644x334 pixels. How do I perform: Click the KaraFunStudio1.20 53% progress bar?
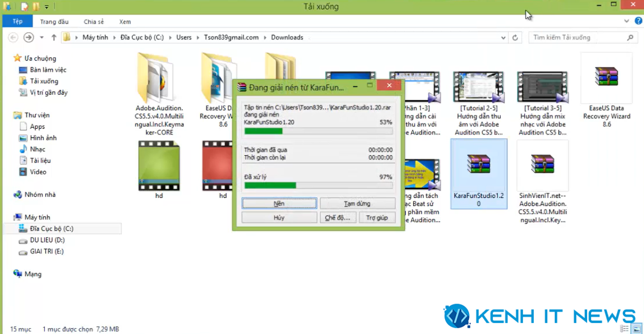click(x=318, y=131)
